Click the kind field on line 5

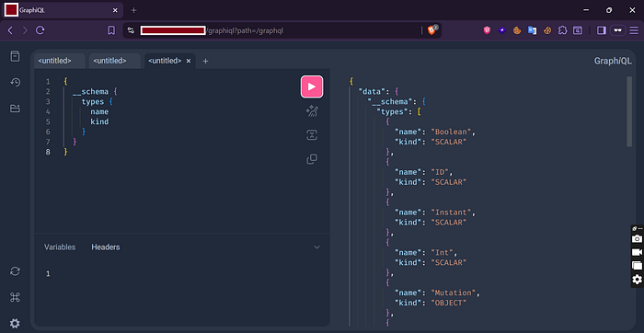pos(99,121)
